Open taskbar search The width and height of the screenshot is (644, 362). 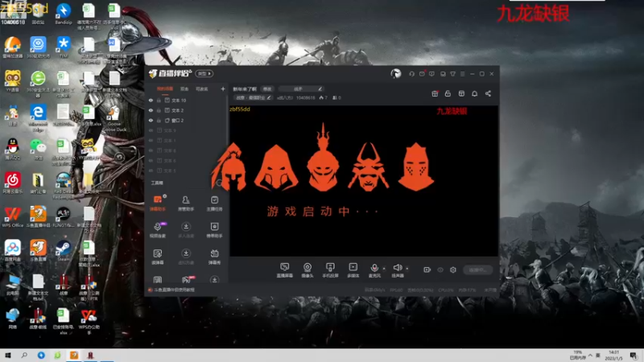[x=24, y=356]
